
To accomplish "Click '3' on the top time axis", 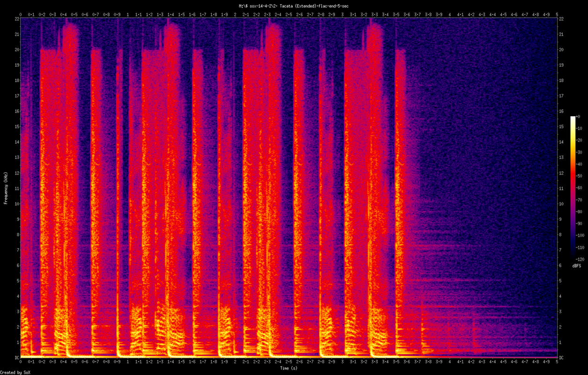I will [x=342, y=15].
